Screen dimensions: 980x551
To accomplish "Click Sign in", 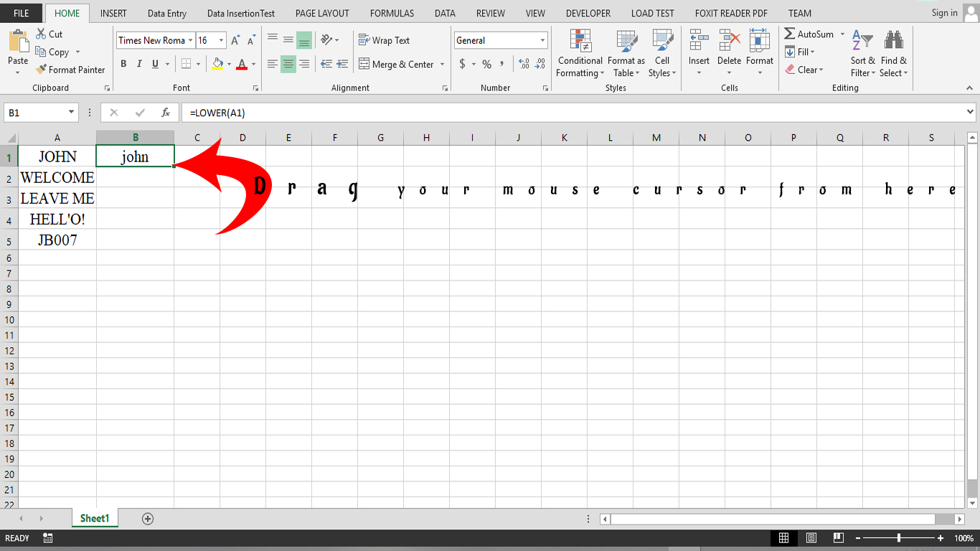I will coord(944,13).
